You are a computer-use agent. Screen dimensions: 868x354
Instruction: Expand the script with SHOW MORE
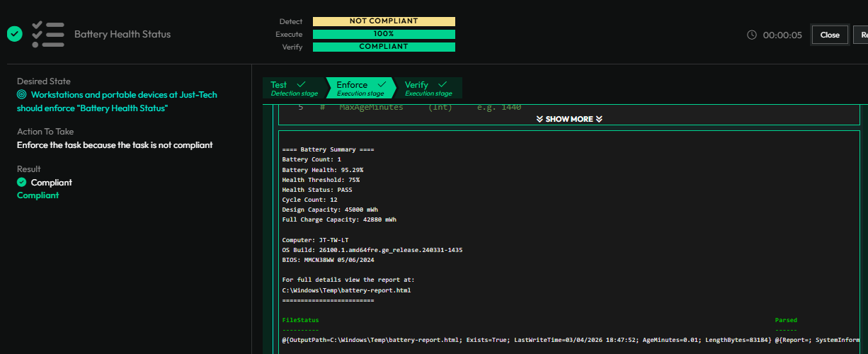[x=569, y=119]
